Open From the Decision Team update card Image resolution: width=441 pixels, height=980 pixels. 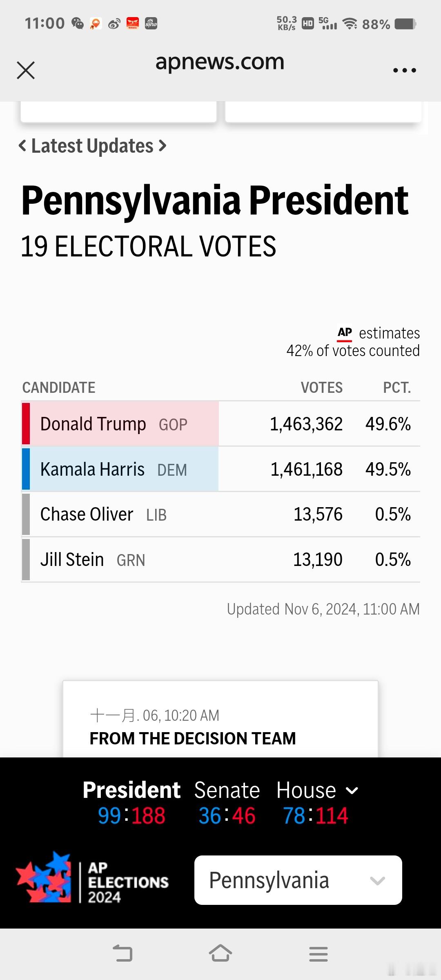click(x=220, y=719)
